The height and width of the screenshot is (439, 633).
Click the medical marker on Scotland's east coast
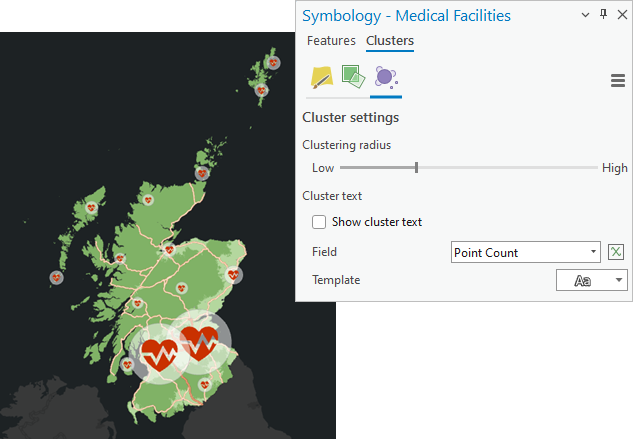(234, 275)
